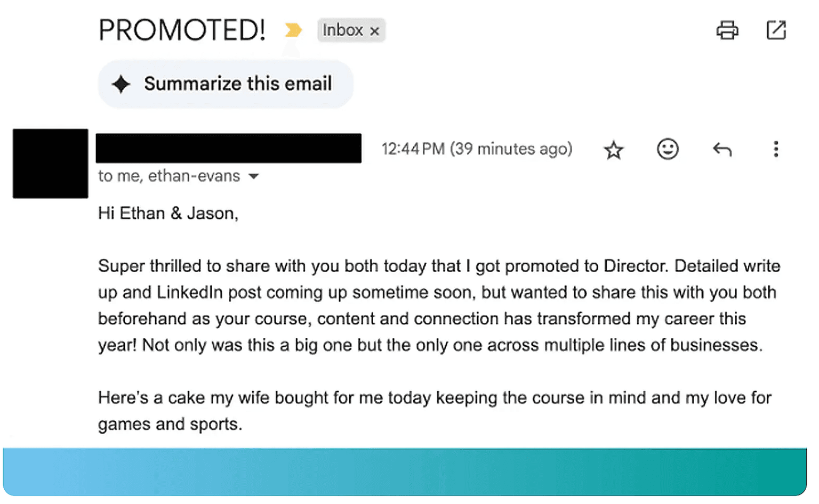Reply using the arrow icon
Screen dimensions: 819x504
722,150
